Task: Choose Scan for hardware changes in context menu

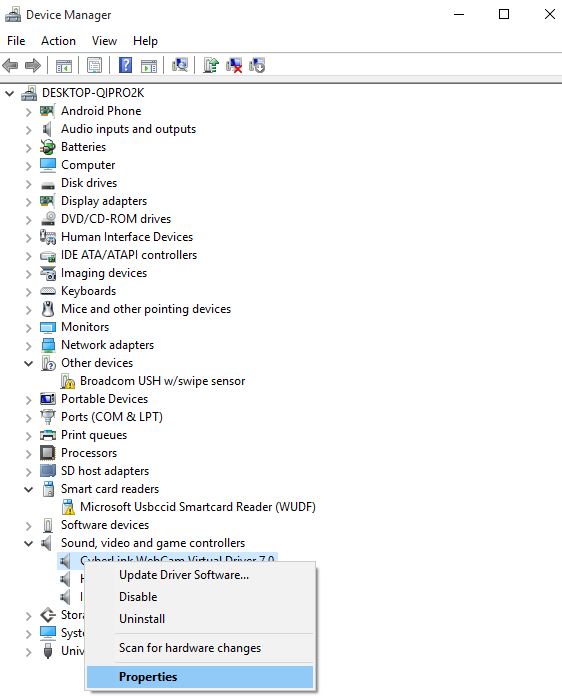Action: coord(200,648)
